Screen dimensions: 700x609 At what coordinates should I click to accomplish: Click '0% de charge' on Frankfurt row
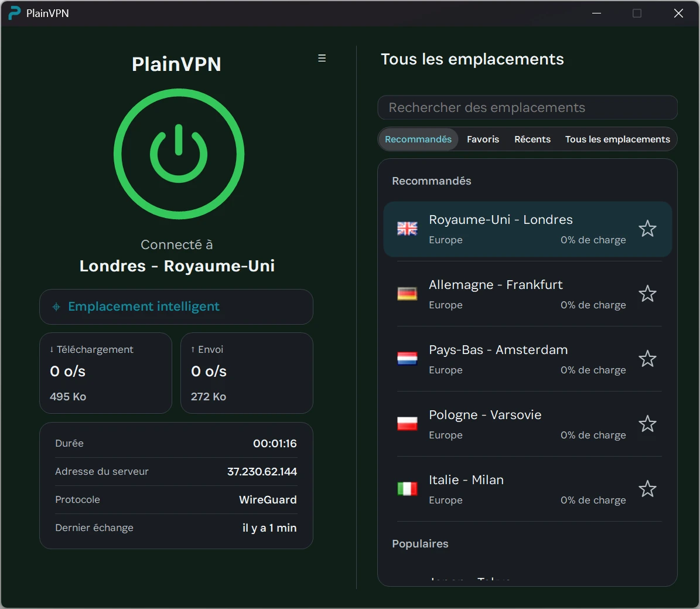[593, 305]
